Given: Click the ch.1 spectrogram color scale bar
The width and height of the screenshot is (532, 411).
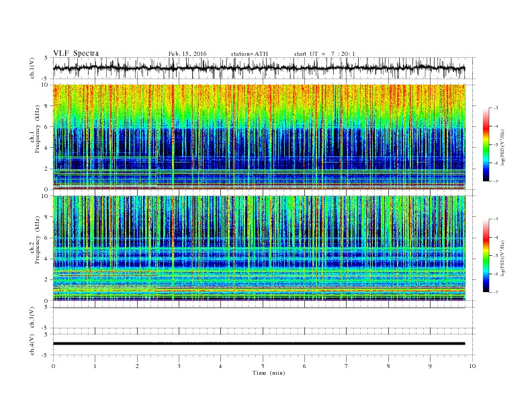Looking at the screenshot, I should [x=486, y=144].
